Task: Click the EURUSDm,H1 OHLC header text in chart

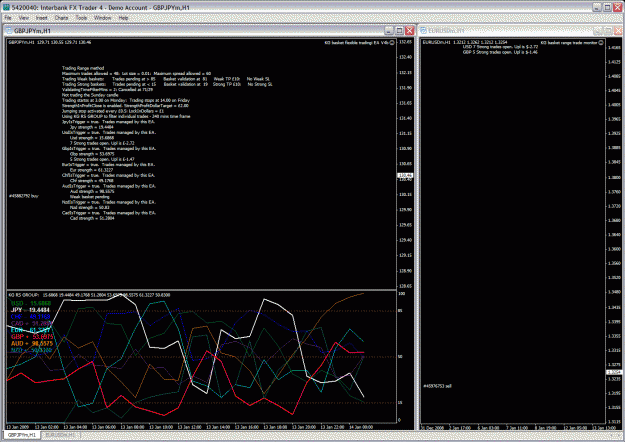Action: click(x=465, y=42)
